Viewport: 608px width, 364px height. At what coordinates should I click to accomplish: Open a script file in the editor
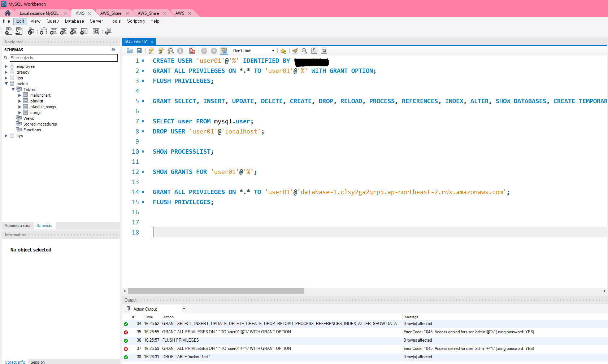(130, 51)
